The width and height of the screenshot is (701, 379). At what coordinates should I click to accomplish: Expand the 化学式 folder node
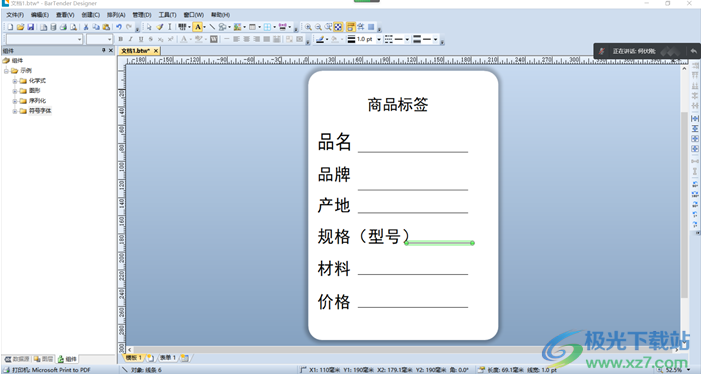tap(15, 81)
